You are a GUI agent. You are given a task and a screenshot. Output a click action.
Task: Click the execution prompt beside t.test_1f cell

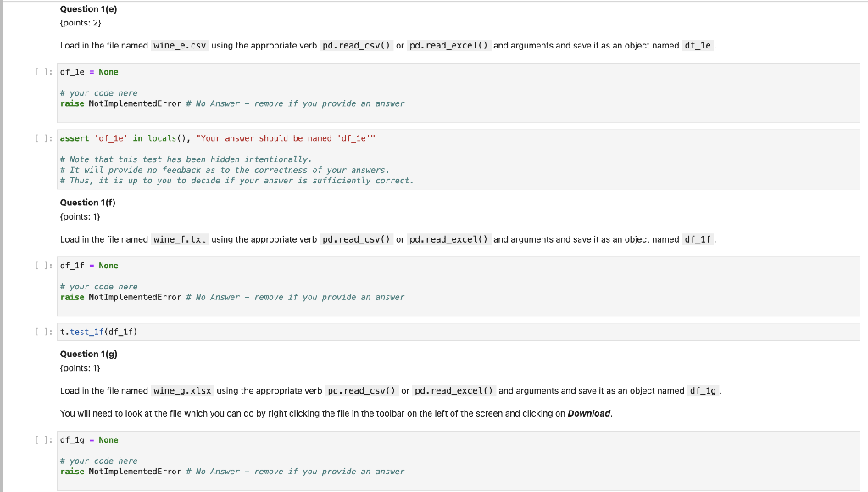tap(44, 332)
